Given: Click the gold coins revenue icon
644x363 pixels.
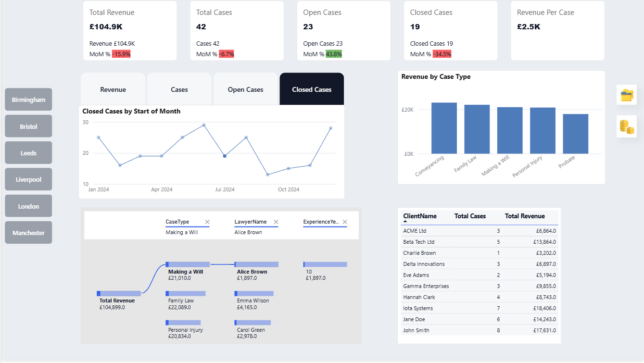Looking at the screenshot, I should click(627, 126).
